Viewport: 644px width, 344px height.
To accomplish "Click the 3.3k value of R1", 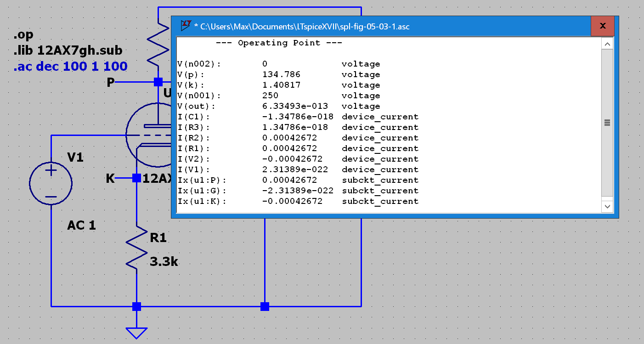I will tap(164, 262).
